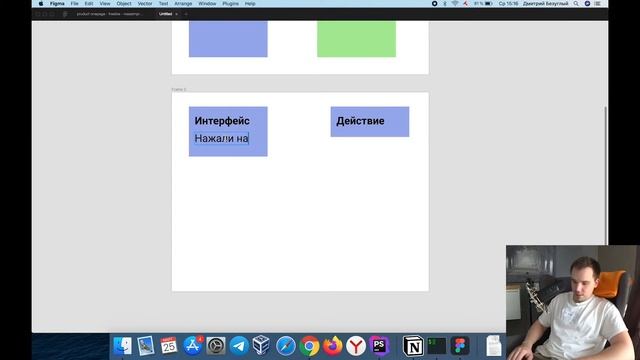Open Preview from the Dock
Screen dimensions: 640x360
pos(146,346)
